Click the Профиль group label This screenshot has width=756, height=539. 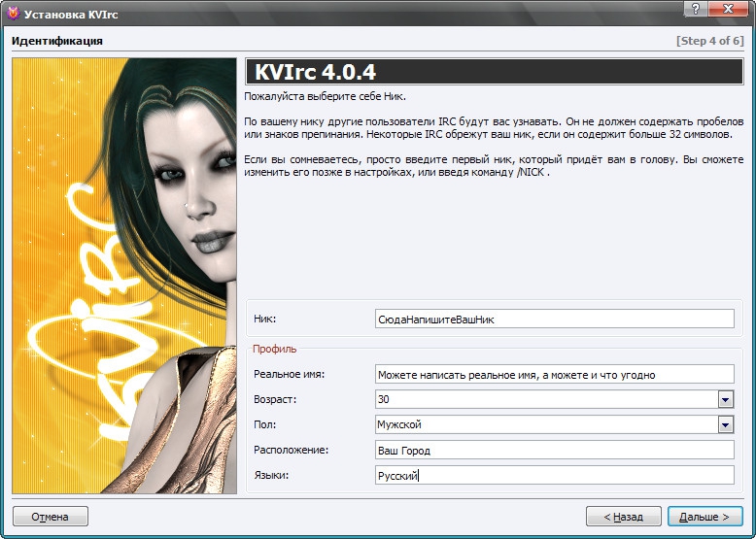[274, 349]
